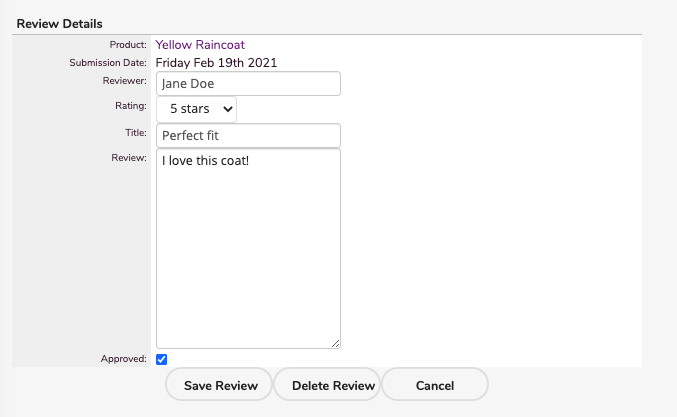Open the Yellow Raincoat product link
This screenshot has height=417, width=677.
(200, 45)
